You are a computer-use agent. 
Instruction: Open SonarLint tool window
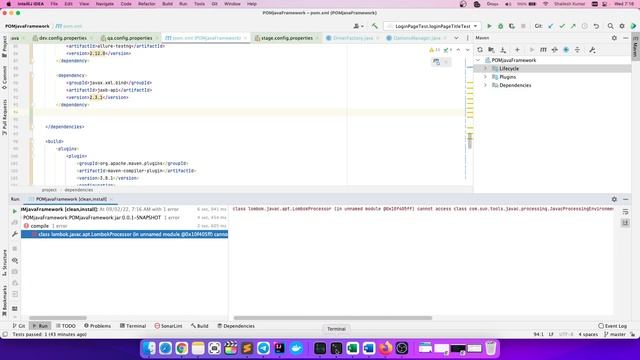point(168,326)
